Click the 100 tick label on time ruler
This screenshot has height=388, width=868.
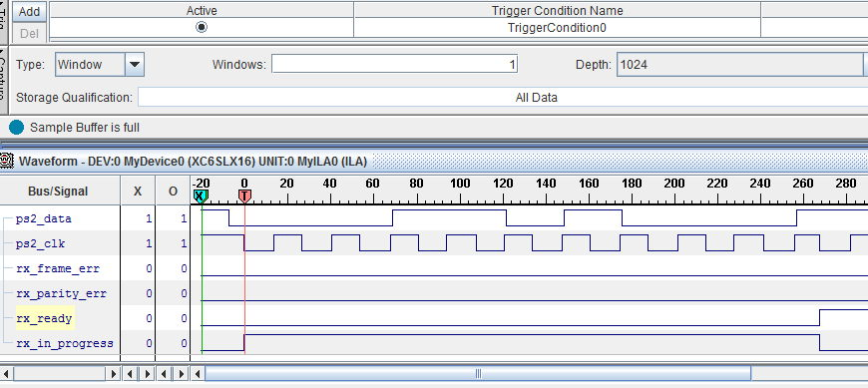pos(460,184)
